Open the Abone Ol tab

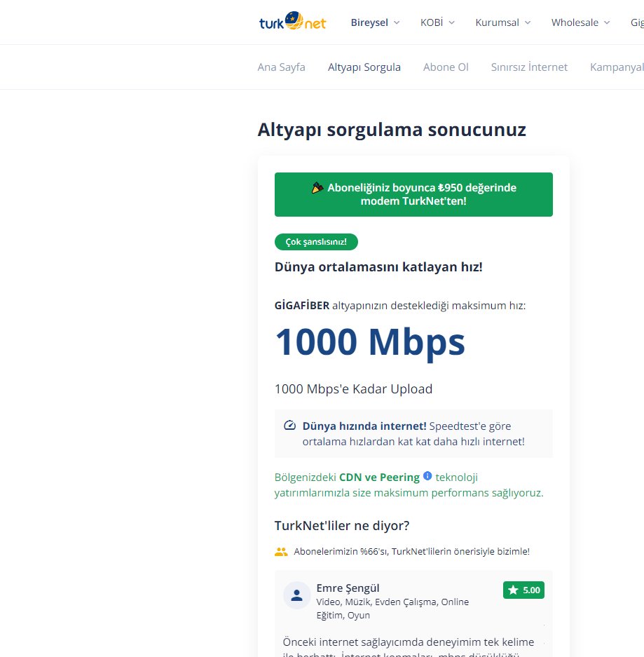[x=446, y=67]
